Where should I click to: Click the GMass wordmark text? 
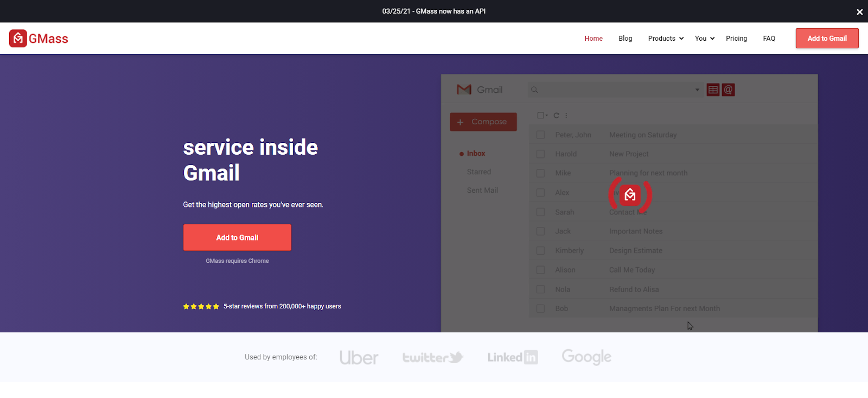48,39
